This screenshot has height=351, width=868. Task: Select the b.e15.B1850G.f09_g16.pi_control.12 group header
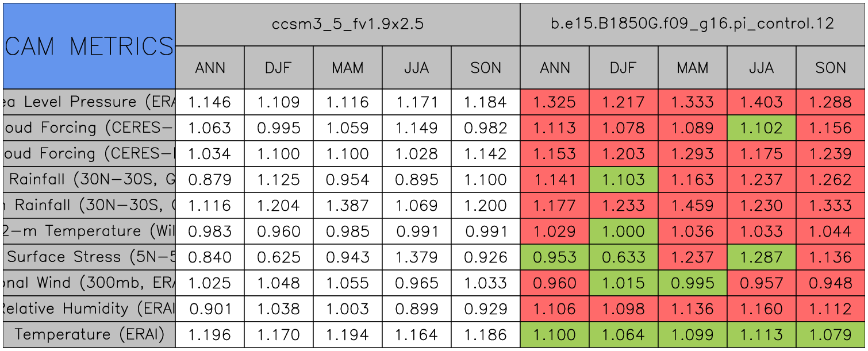[x=693, y=24]
